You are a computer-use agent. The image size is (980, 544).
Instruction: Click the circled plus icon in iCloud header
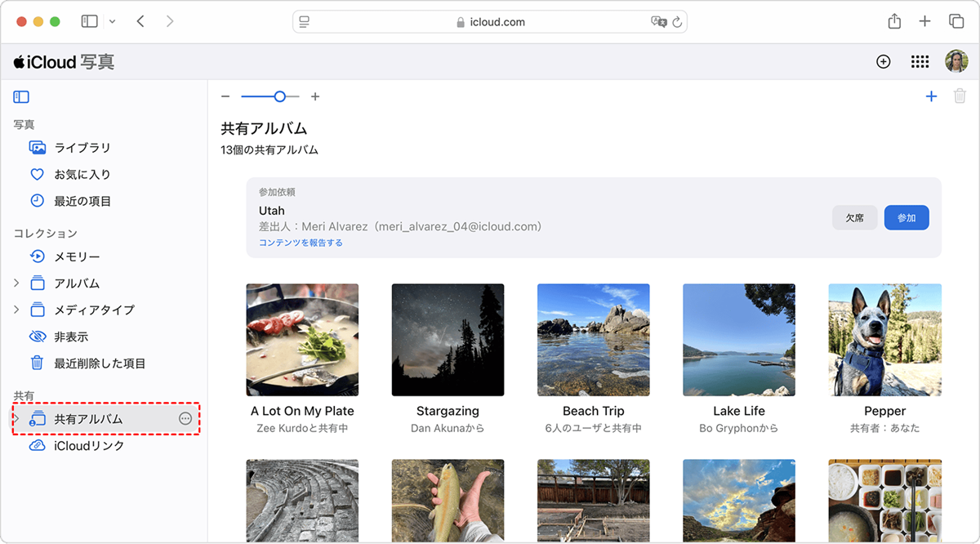point(883,61)
